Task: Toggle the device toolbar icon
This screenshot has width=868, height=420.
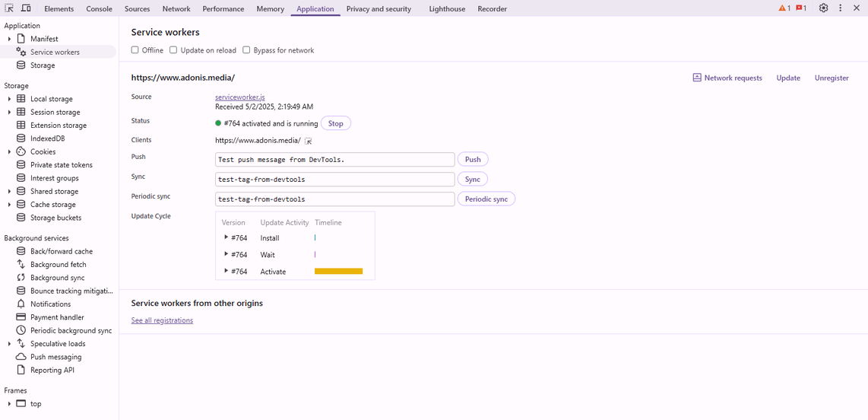Action: (26, 8)
